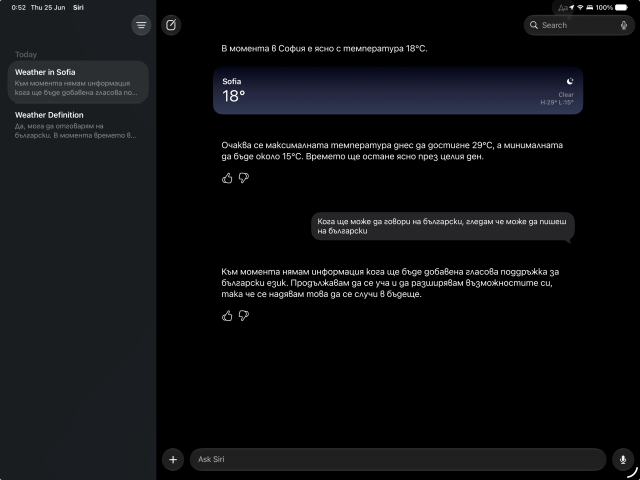The width and height of the screenshot is (640, 480).
Task: Click the plus attachment button
Action: click(173, 460)
